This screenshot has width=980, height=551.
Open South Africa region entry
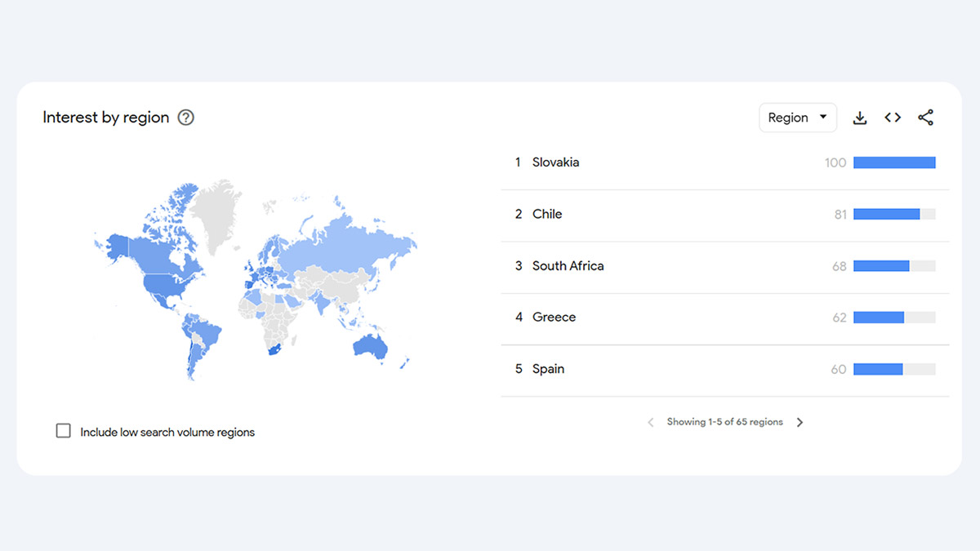[568, 266]
